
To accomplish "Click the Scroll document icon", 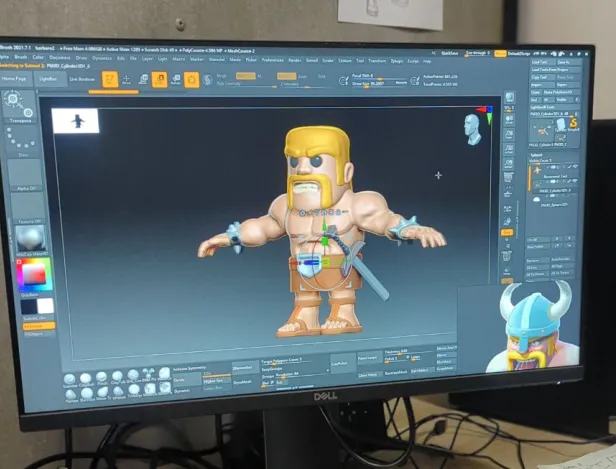I will tap(510, 120).
